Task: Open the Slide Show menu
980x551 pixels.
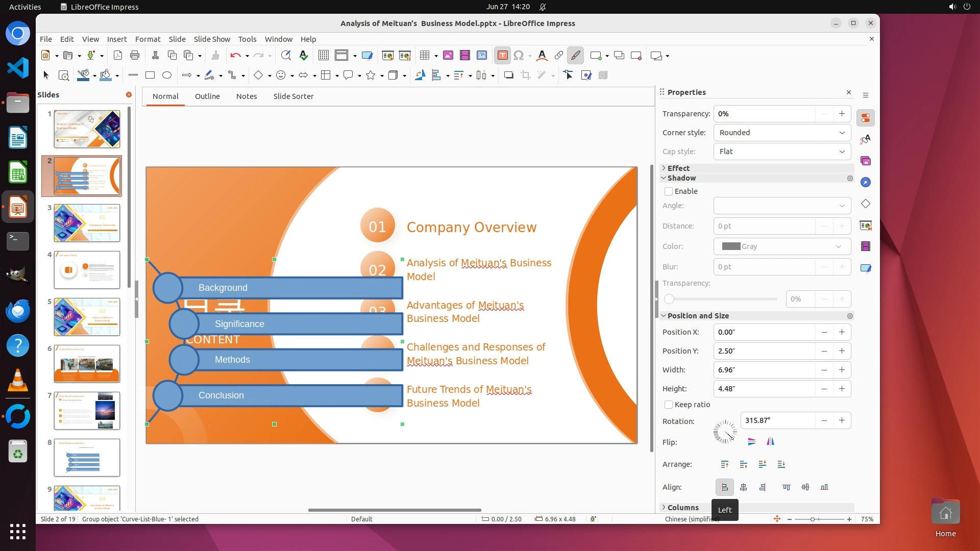Action: (212, 39)
